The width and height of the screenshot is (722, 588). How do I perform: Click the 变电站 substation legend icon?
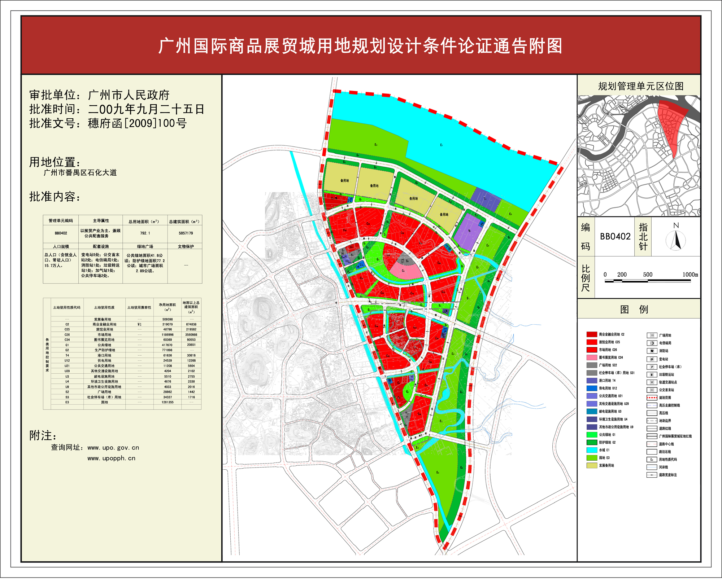click(652, 359)
